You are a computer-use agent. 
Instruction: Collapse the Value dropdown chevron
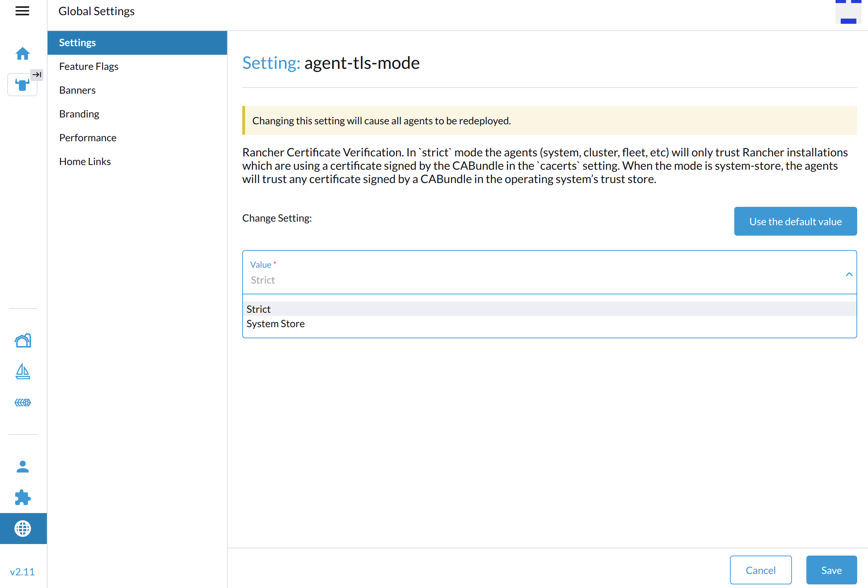849,274
